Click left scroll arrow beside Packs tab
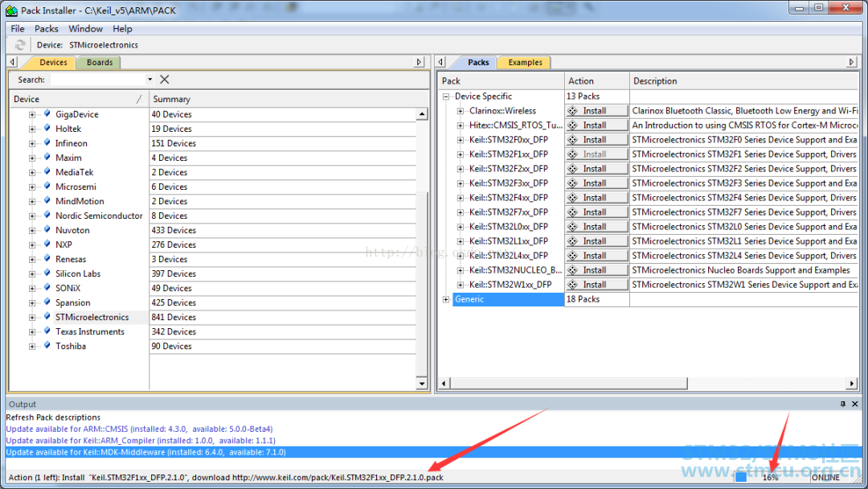The width and height of the screenshot is (868, 489). click(x=440, y=62)
